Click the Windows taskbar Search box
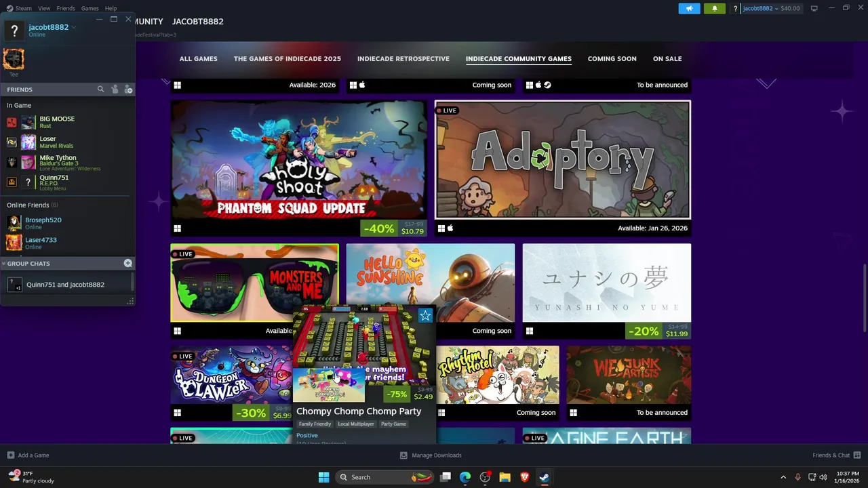Screen dimensions: 868x488 [384, 477]
